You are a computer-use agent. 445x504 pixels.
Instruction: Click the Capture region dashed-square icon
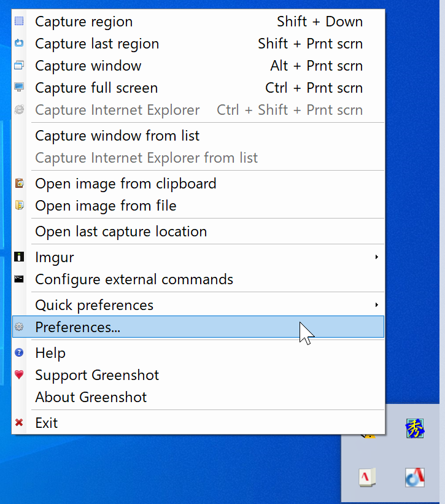tap(19, 21)
